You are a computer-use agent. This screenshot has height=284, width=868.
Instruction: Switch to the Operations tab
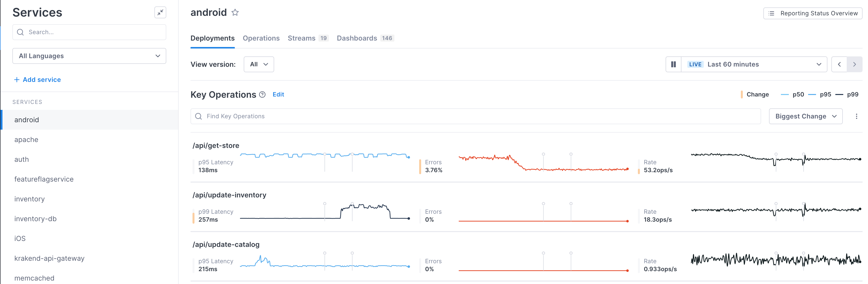point(261,38)
